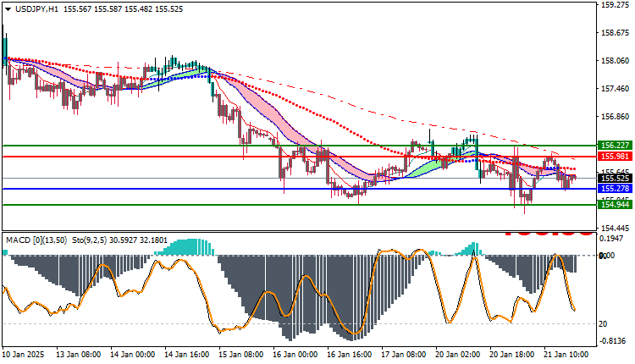Select the green 156.227 price level label
This screenshot has height=364, width=635.
[616, 146]
